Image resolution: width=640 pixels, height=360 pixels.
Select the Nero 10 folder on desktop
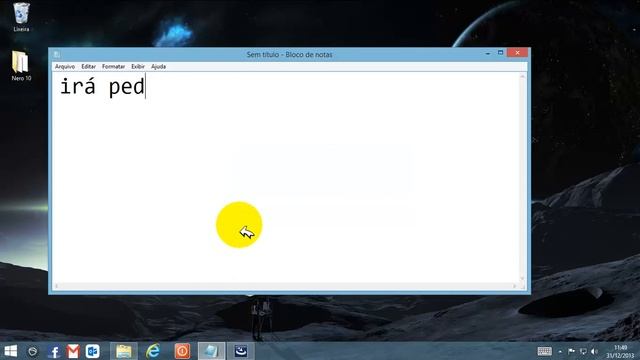(x=21, y=66)
